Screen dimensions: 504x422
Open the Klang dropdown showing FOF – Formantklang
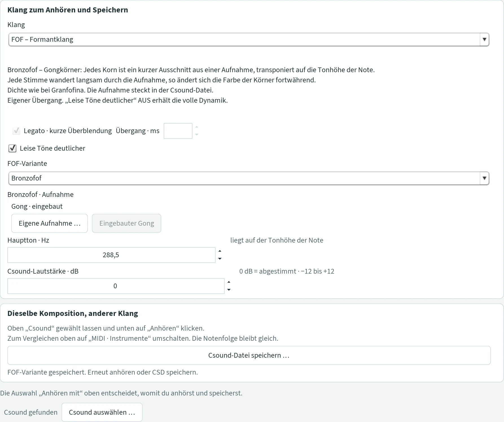click(249, 39)
